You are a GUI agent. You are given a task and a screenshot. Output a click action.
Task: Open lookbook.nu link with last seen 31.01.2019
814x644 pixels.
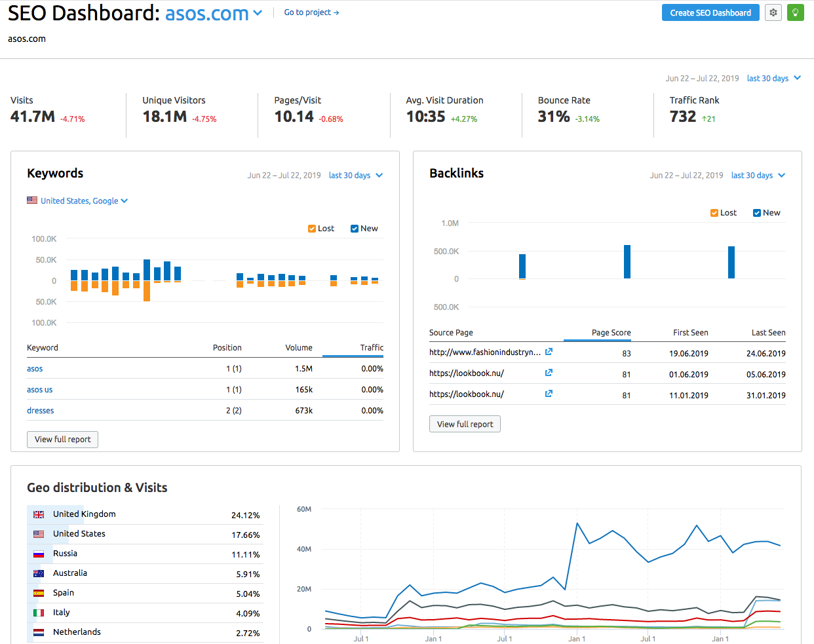[467, 394]
